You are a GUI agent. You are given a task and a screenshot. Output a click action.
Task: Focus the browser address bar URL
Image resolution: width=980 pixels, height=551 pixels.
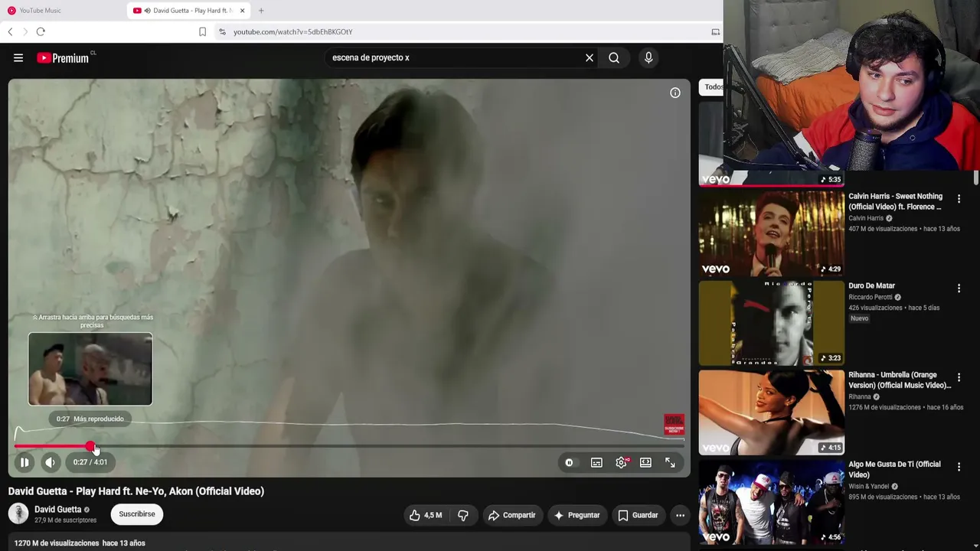coord(293,32)
